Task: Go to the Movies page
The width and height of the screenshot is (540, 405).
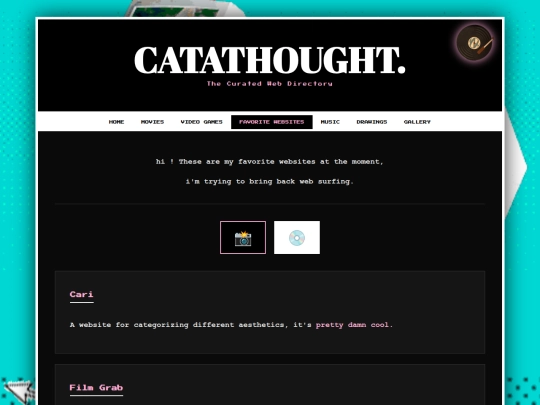Action: pyautogui.click(x=152, y=122)
